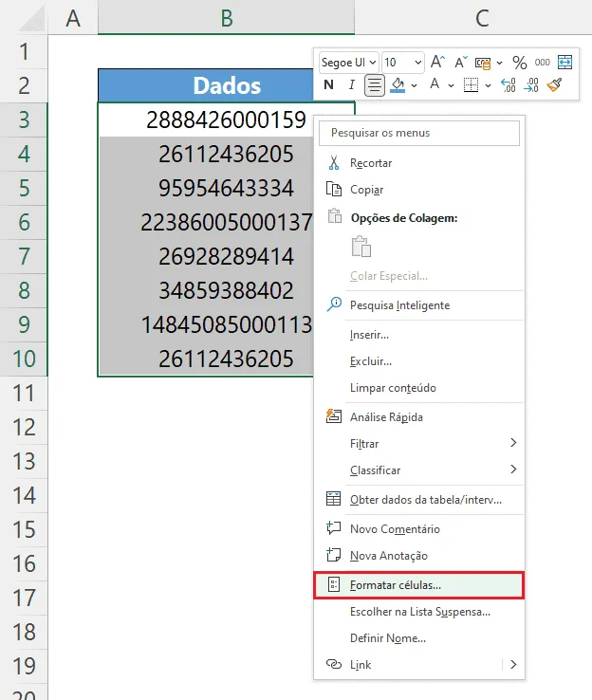Screen dimensions: 592x700
Task: Click the merge and center icon
Action: click(564, 62)
